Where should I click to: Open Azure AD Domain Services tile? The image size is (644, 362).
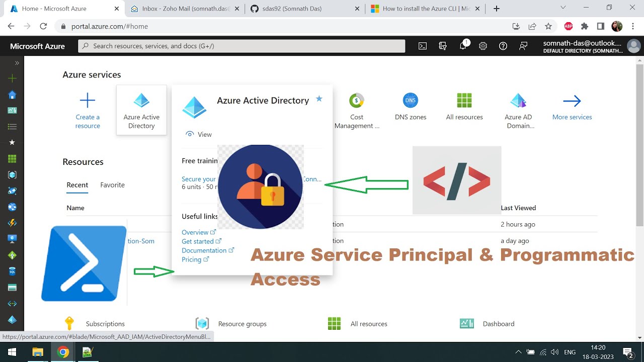pos(519,111)
